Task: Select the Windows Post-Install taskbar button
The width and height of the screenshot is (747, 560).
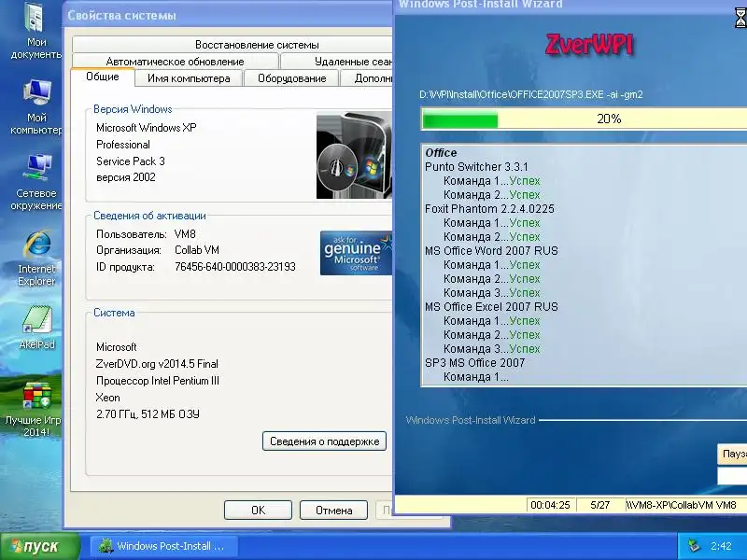Action: coord(163,546)
